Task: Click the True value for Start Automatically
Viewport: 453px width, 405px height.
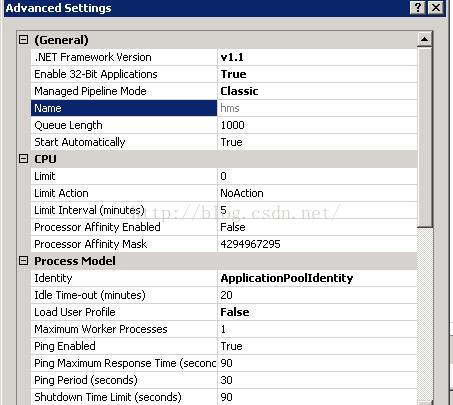Action: tap(231, 142)
